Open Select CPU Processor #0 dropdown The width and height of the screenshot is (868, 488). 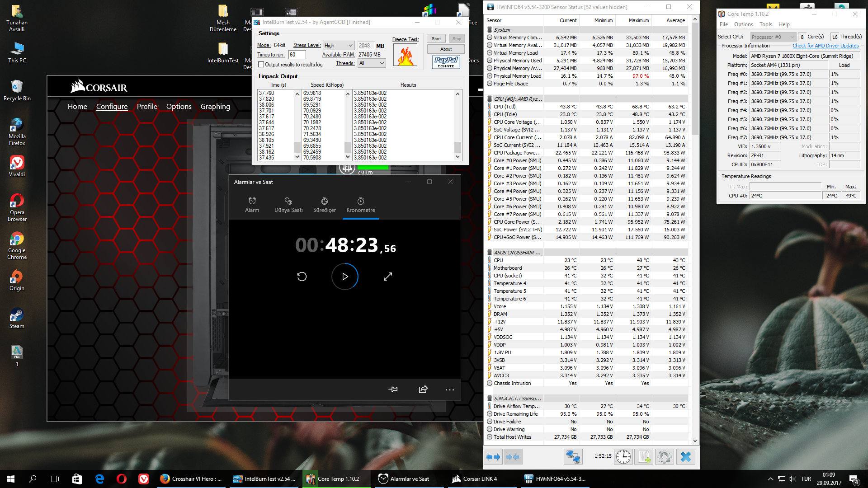(x=773, y=37)
